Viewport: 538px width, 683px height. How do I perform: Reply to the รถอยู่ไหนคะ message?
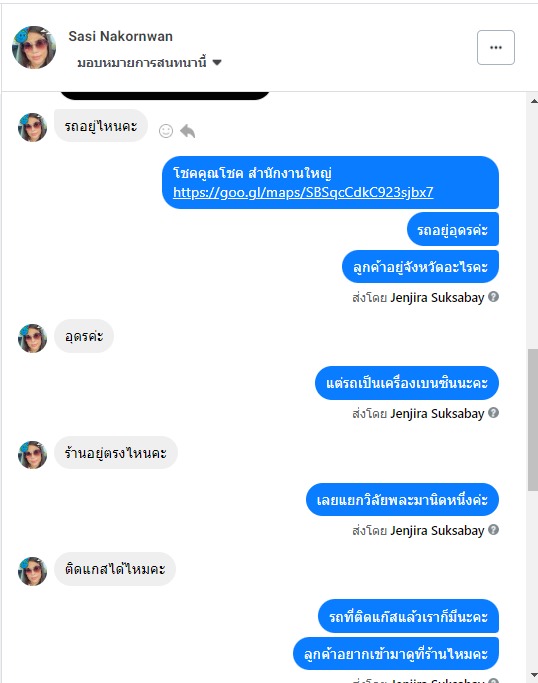[188, 131]
